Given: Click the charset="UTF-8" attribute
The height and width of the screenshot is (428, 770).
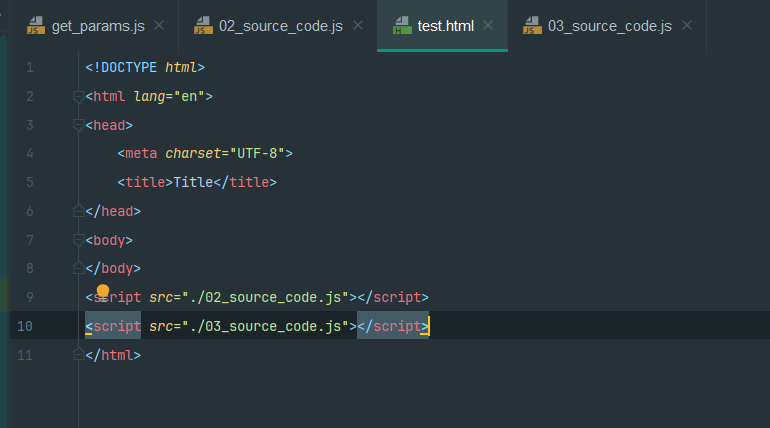Looking at the screenshot, I should point(225,154).
